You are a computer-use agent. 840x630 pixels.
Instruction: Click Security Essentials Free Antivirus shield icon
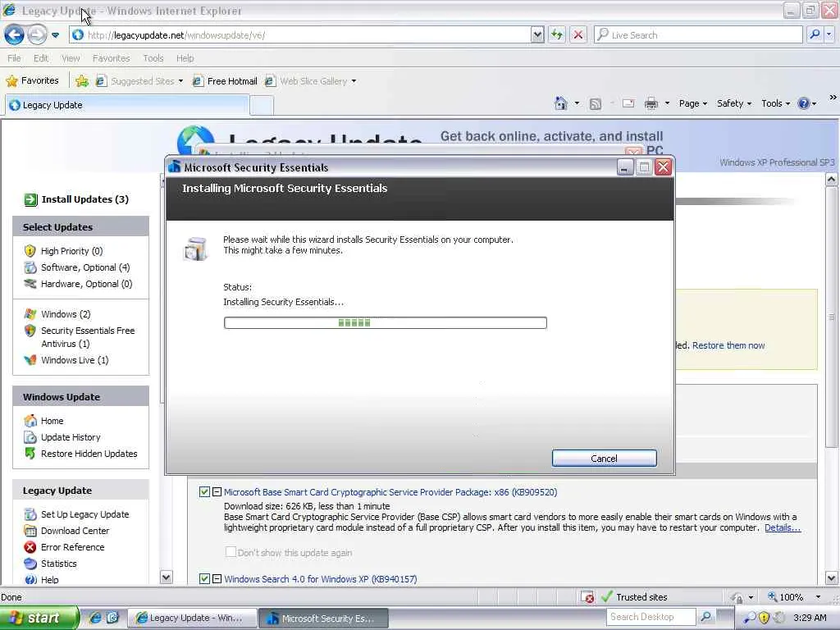[x=30, y=331]
